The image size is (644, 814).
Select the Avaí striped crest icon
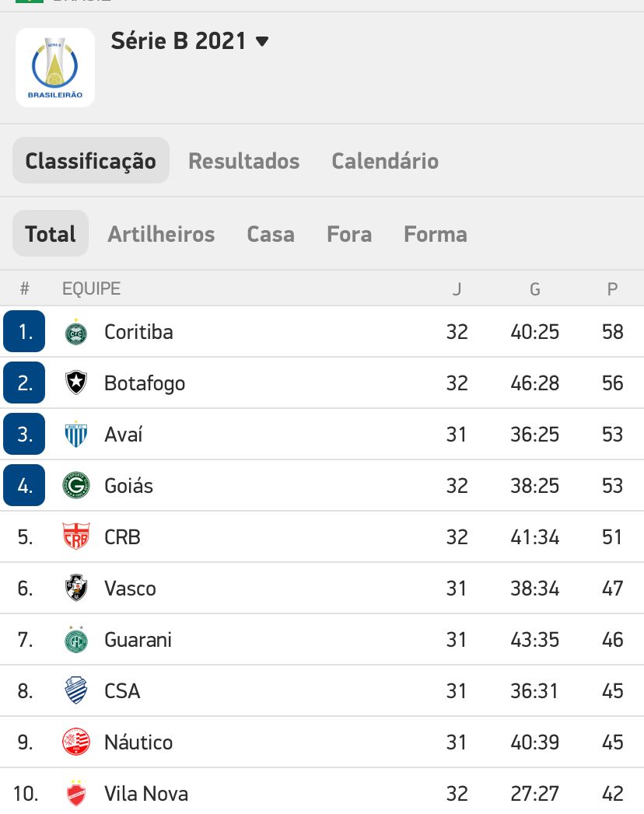tap(75, 434)
